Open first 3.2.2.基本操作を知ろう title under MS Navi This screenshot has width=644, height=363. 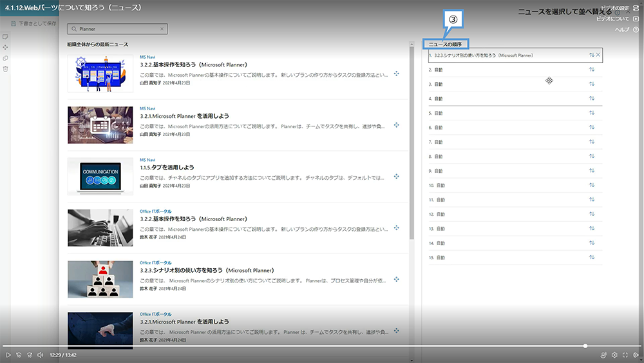(193, 64)
